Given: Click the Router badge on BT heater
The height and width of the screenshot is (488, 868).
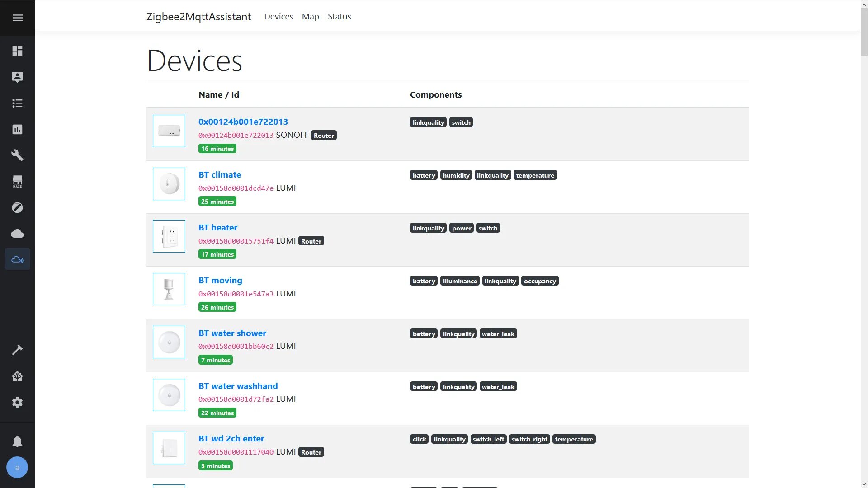Looking at the screenshot, I should [x=311, y=241].
